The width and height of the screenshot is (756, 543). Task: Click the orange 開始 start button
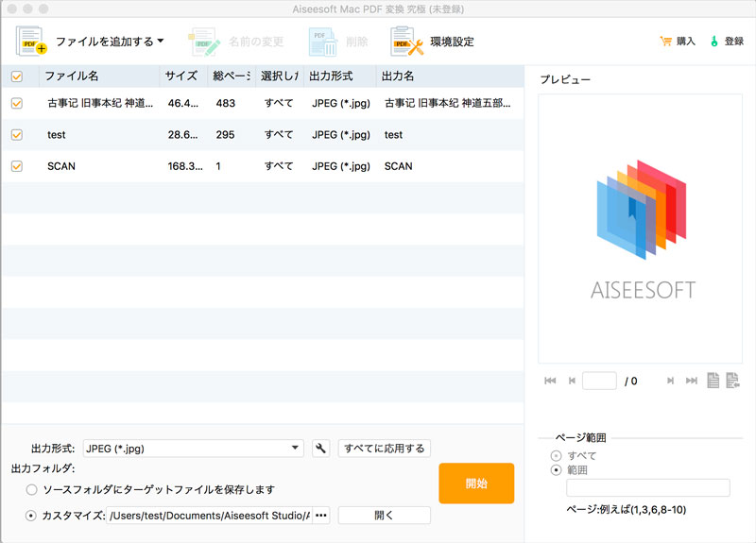pyautogui.click(x=476, y=484)
